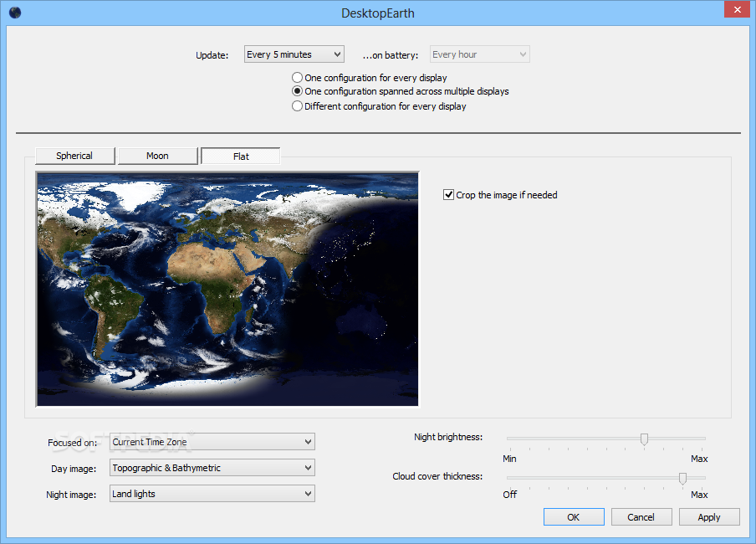Open the on battery update dropdown
This screenshot has height=544, width=756.
click(x=479, y=54)
